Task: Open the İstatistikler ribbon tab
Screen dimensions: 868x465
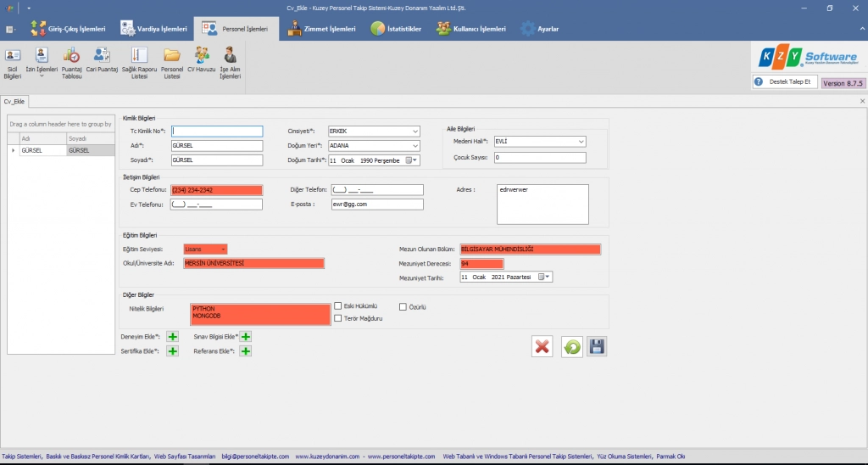Action: (x=396, y=29)
